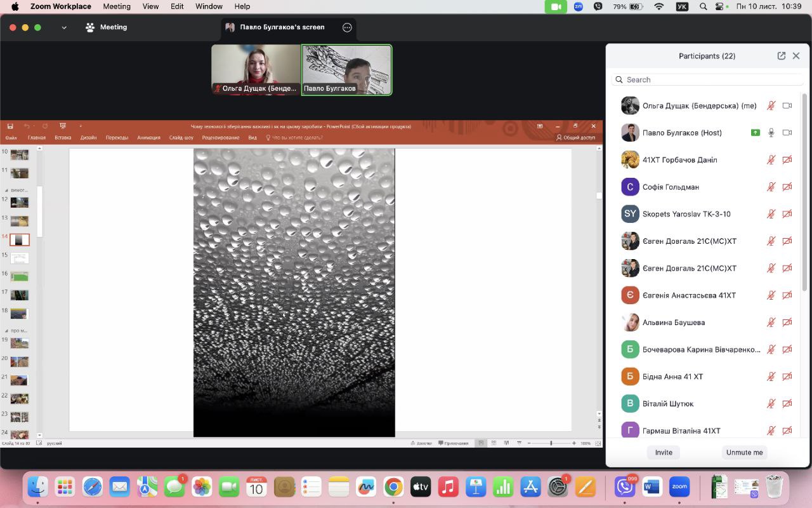Viewport: 812px width, 508px height.
Task: Click the Spotlight search magnifier in menu bar
Action: click(703, 6)
